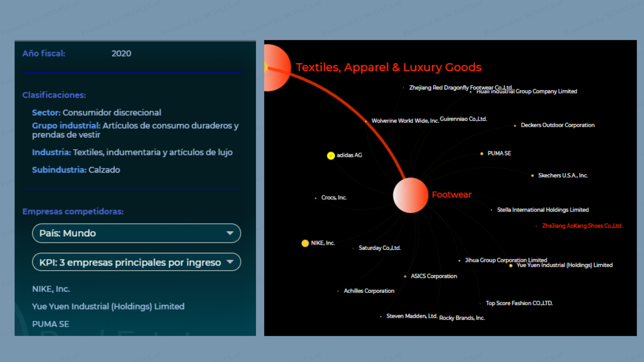Click the Textiles, Apparel & Luxury Goods title
This screenshot has height=362, width=644.
(388, 67)
